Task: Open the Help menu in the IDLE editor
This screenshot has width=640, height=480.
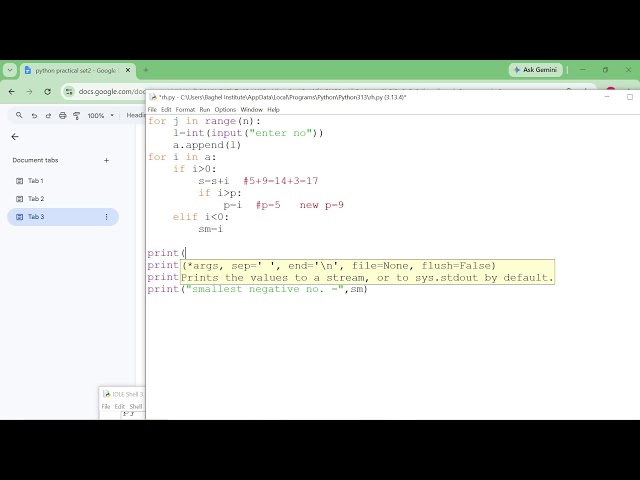Action: [273, 109]
